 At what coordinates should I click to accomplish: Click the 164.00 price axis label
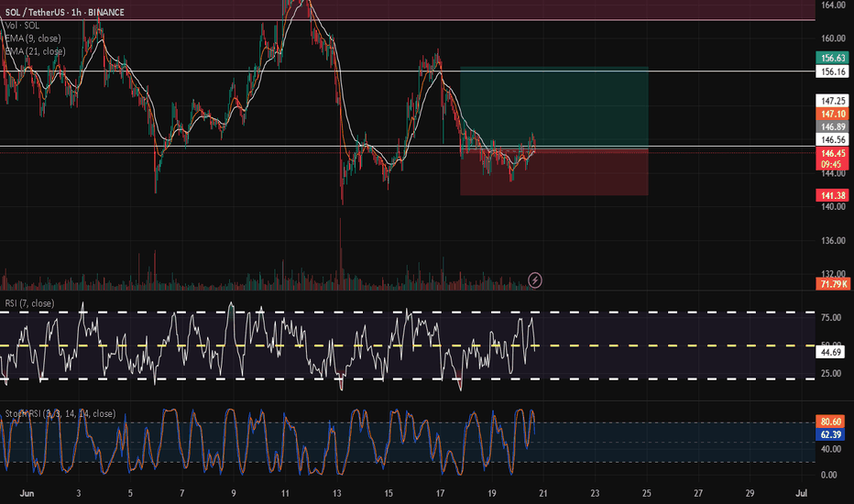point(833,5)
